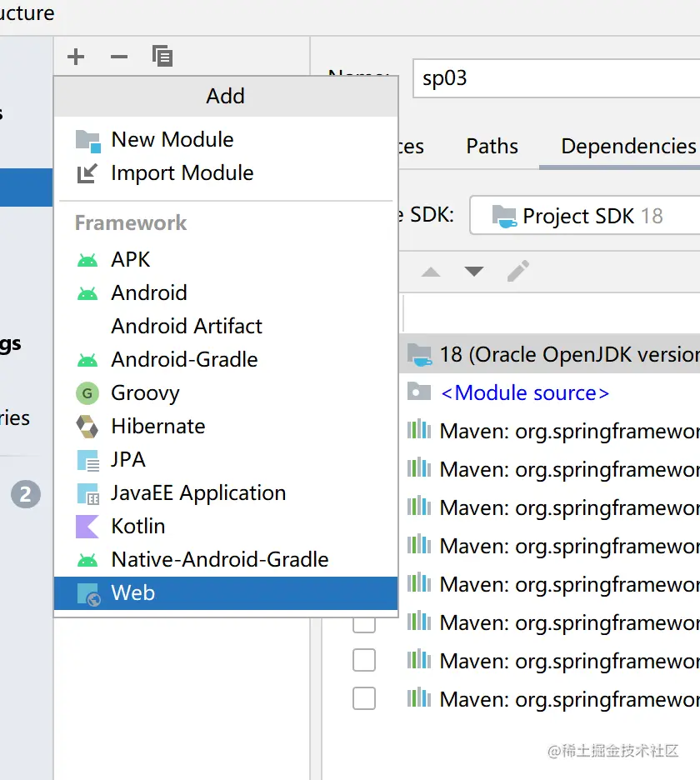Click the edit pencil icon

pos(517,271)
